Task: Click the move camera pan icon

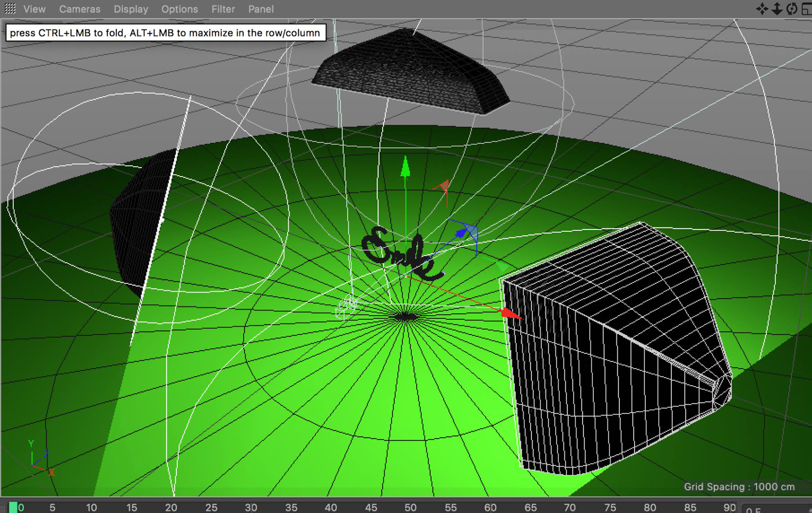Action: [x=762, y=9]
